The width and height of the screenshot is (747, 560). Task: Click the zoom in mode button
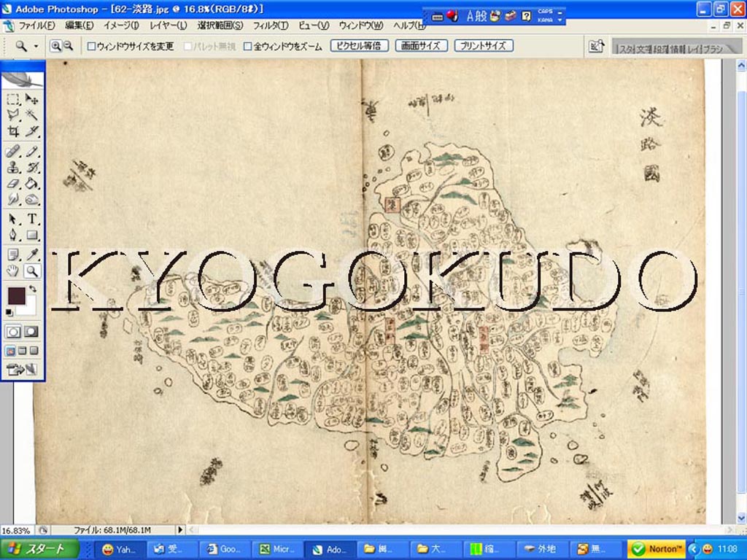click(x=55, y=46)
